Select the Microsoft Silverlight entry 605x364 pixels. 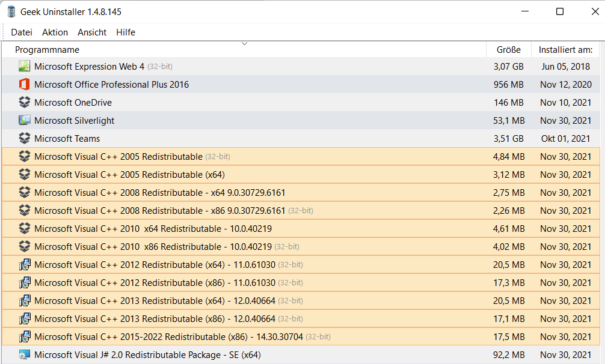(x=301, y=120)
